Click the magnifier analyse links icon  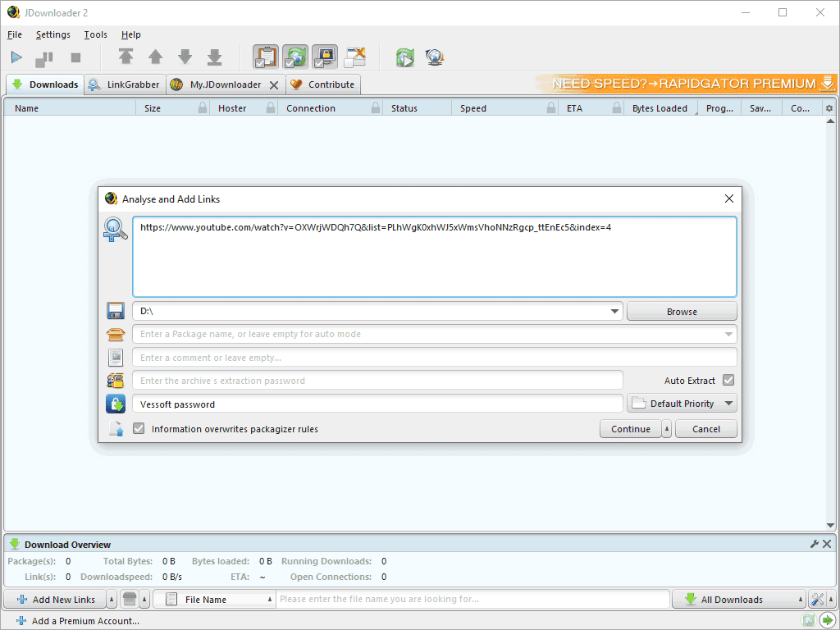(x=115, y=230)
